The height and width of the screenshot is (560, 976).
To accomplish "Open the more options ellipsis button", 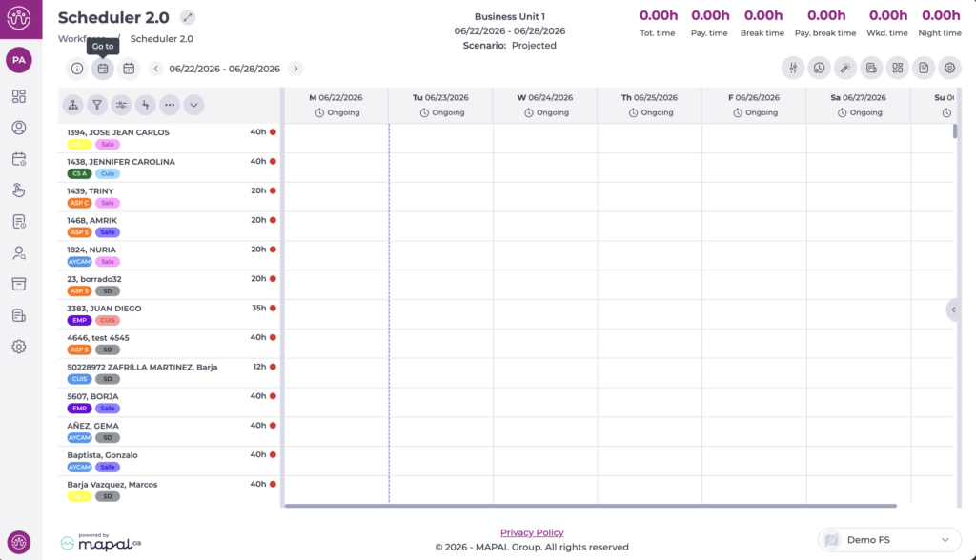I will pyautogui.click(x=170, y=105).
